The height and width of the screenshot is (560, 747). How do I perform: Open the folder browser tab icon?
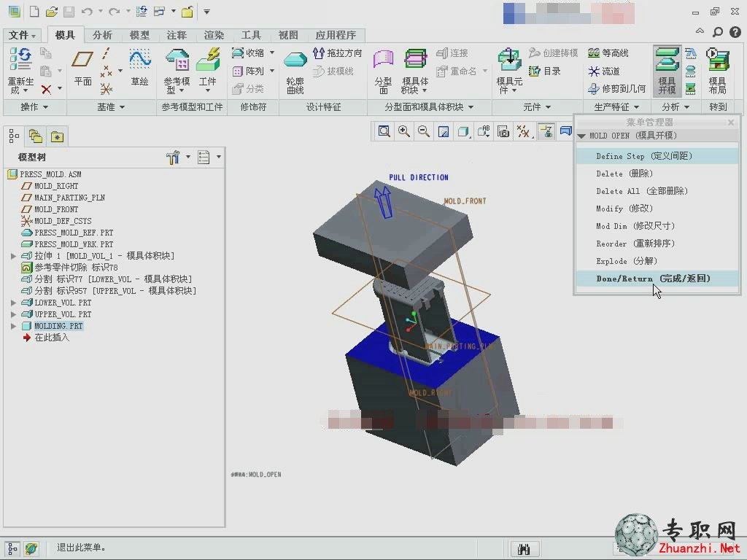36,136
